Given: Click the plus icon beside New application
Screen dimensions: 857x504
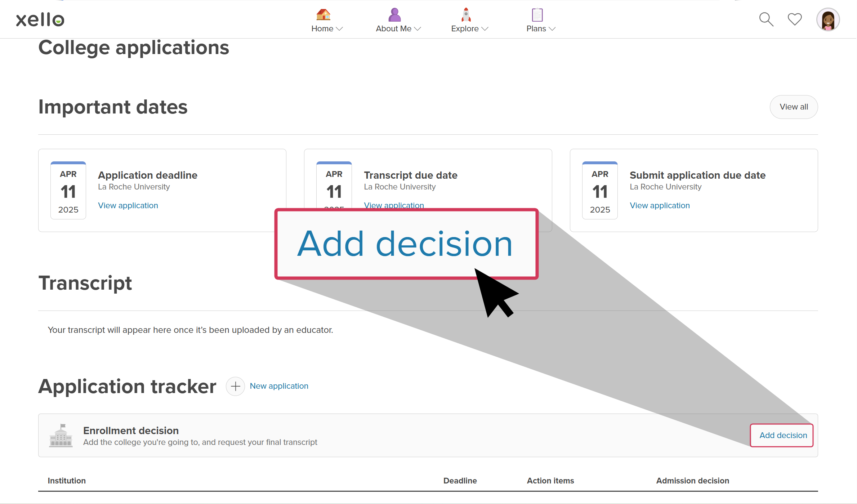Looking at the screenshot, I should (235, 386).
